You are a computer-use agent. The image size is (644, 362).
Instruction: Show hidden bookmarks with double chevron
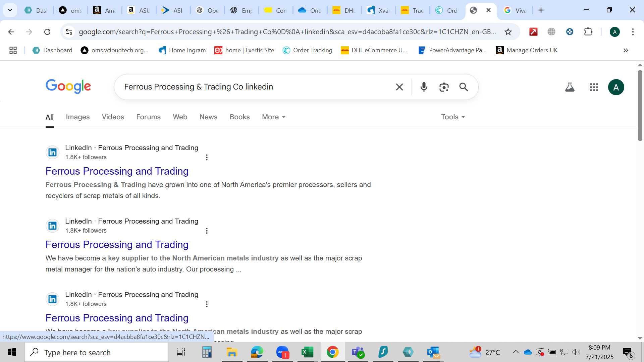[x=626, y=50]
